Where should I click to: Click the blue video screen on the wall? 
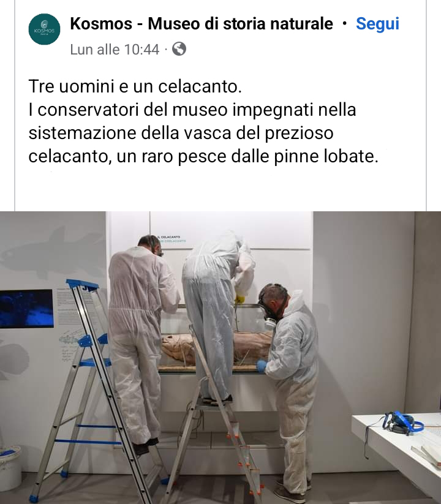click(x=26, y=309)
